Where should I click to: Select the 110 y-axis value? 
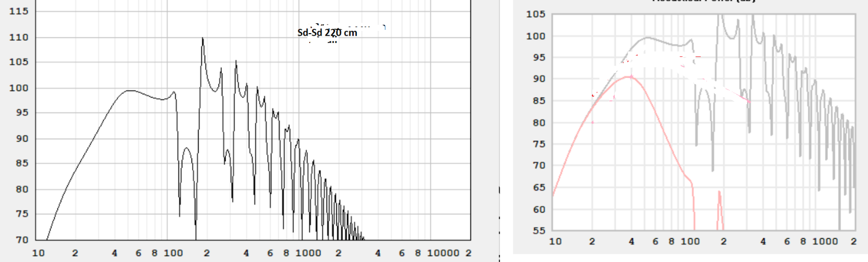pos(19,37)
